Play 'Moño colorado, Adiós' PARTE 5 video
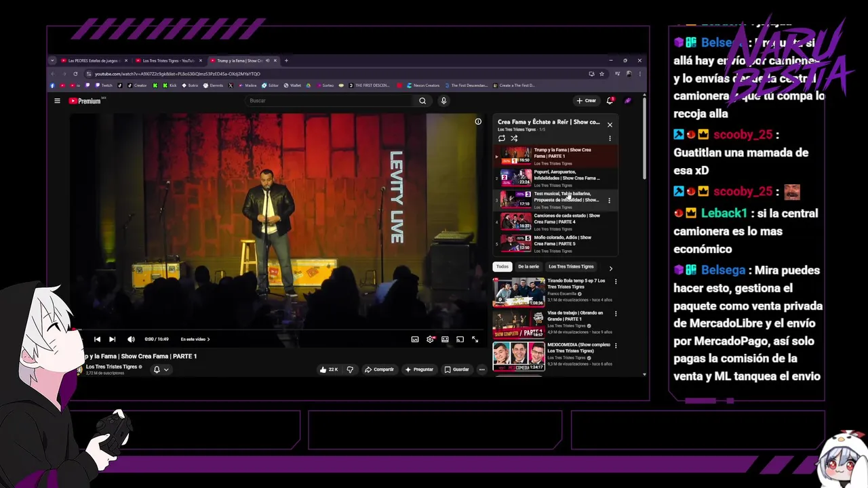This screenshot has width=868, height=488. tap(555, 244)
